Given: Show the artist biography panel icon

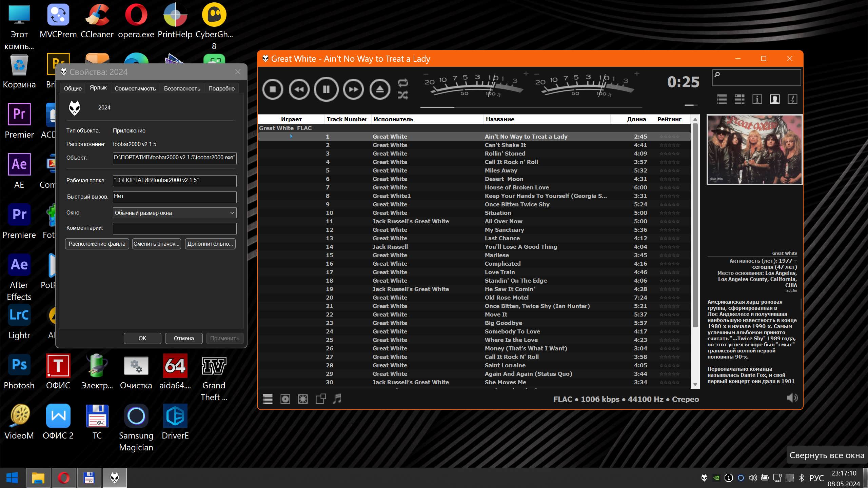Looking at the screenshot, I should point(775,99).
